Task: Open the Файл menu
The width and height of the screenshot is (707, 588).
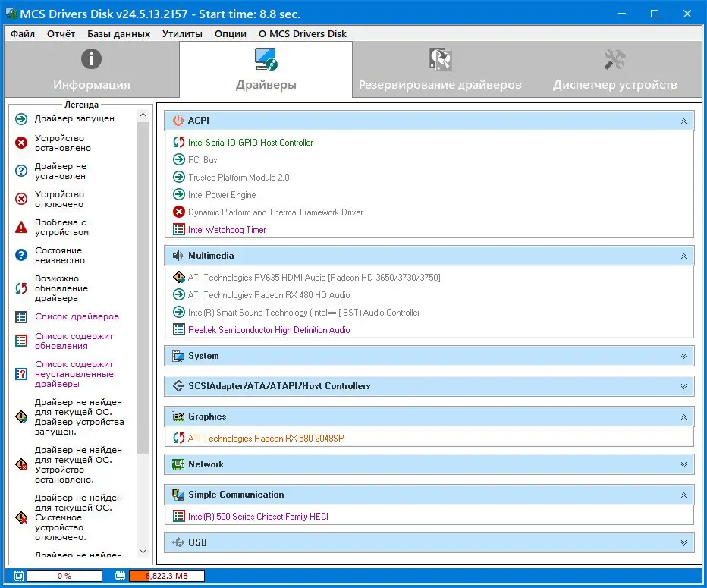Action: (x=23, y=34)
